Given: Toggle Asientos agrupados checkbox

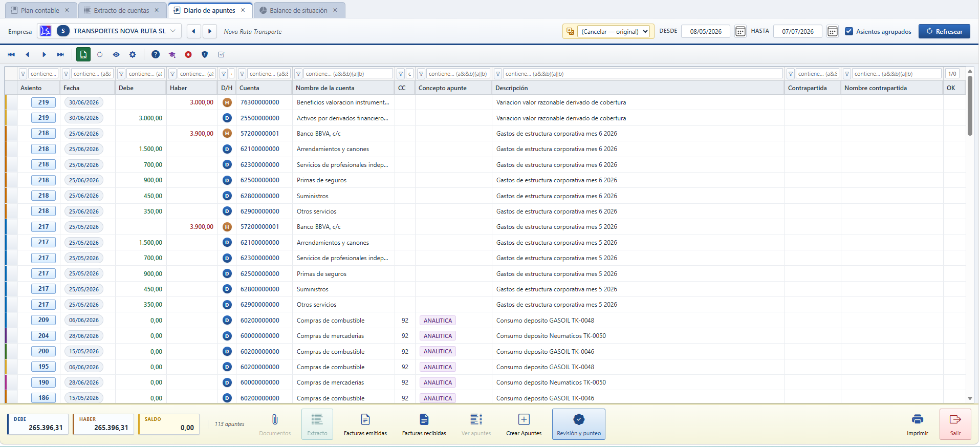Looking at the screenshot, I should tap(849, 31).
